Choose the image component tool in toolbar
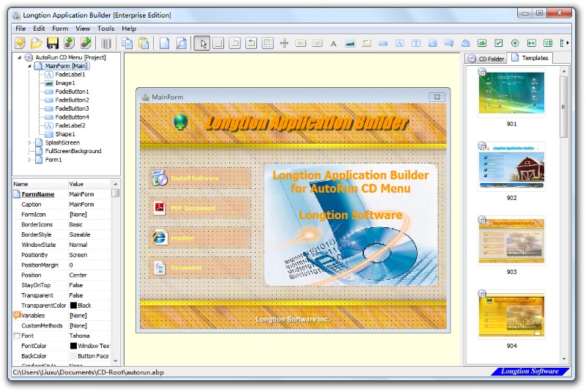586x392 pixels. click(350, 43)
